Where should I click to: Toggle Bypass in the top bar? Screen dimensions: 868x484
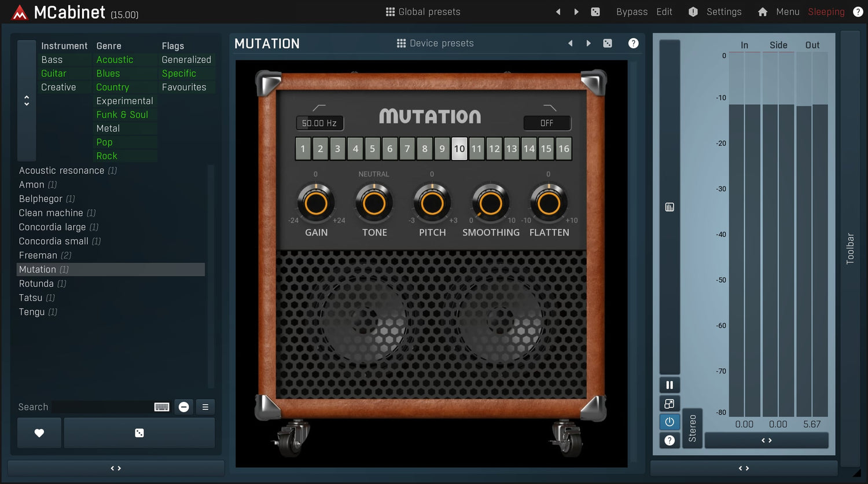[632, 12]
